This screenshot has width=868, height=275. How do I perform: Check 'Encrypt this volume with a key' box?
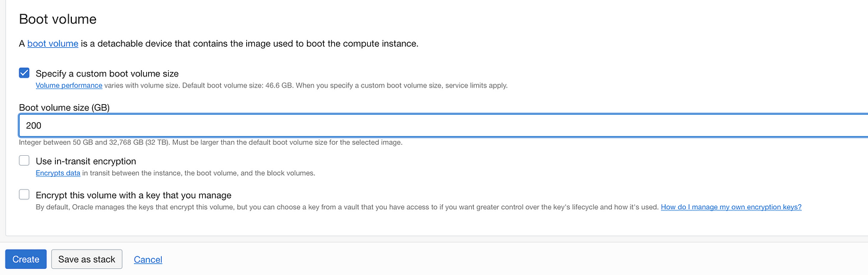coord(24,194)
